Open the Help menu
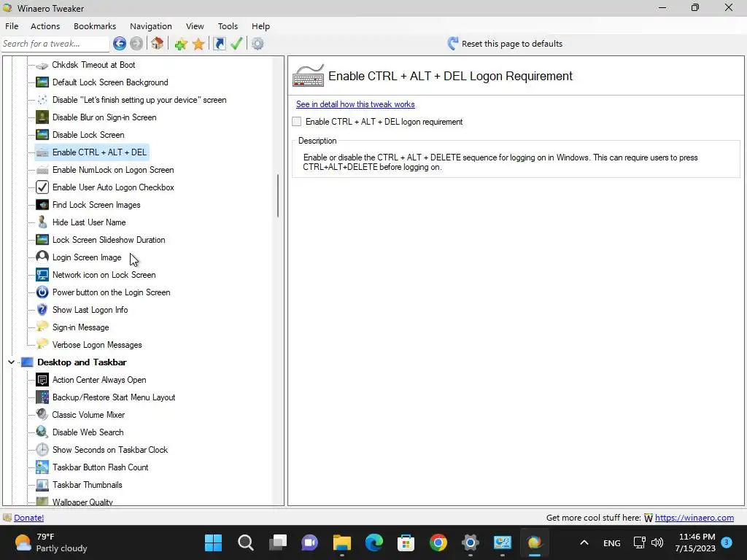 click(x=260, y=26)
